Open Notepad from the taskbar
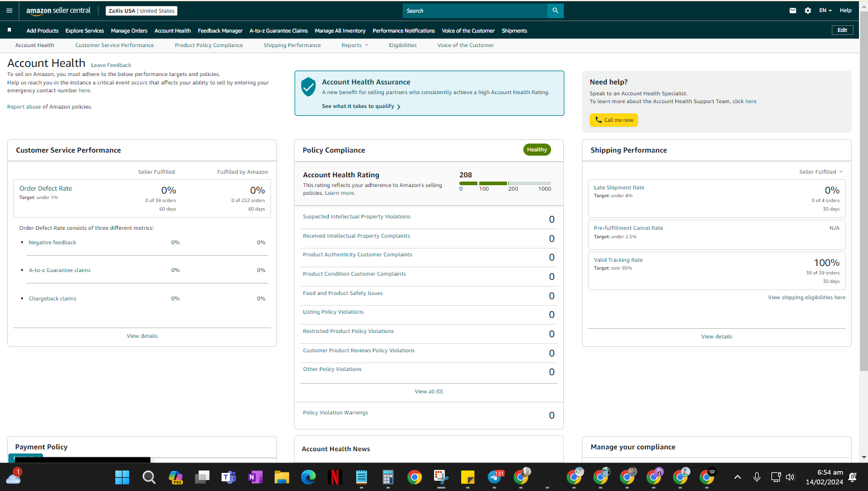868x491 pixels. (x=361, y=478)
